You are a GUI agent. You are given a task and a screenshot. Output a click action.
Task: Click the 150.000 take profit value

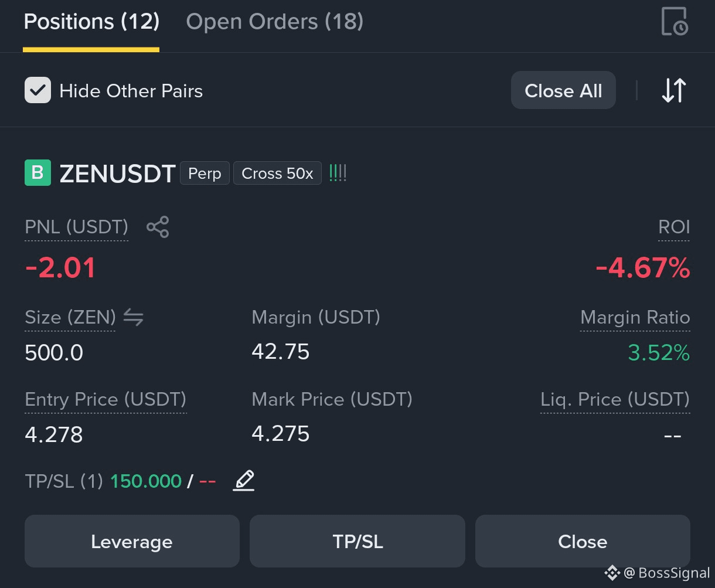(x=146, y=481)
